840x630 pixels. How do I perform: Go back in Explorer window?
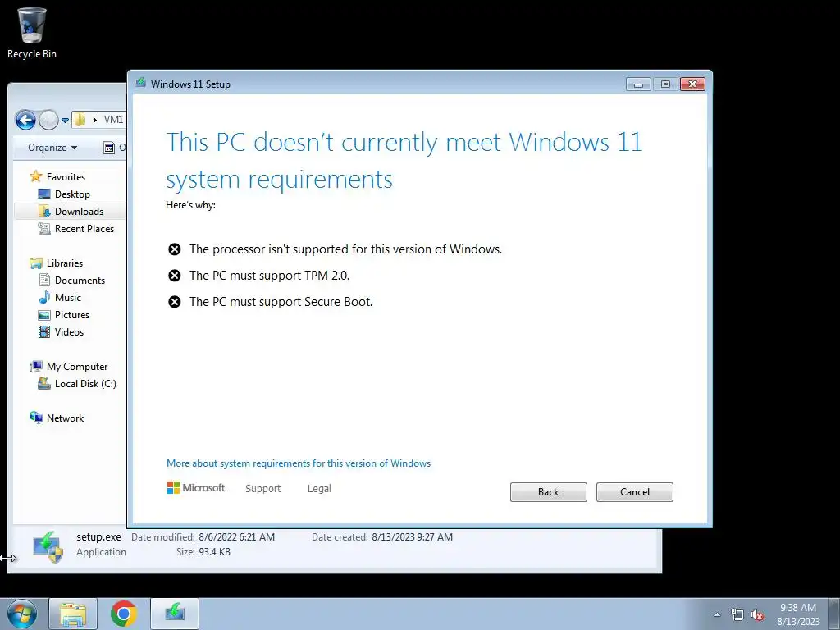(25, 120)
